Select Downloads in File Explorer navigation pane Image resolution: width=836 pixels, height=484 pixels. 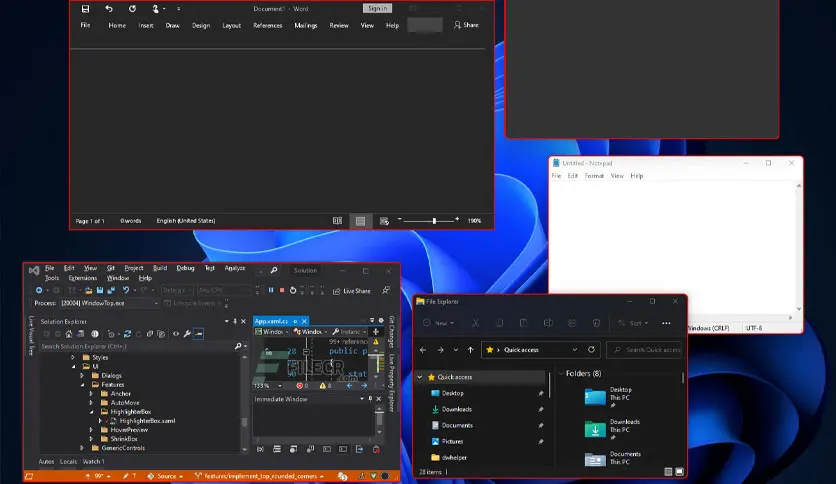point(456,409)
